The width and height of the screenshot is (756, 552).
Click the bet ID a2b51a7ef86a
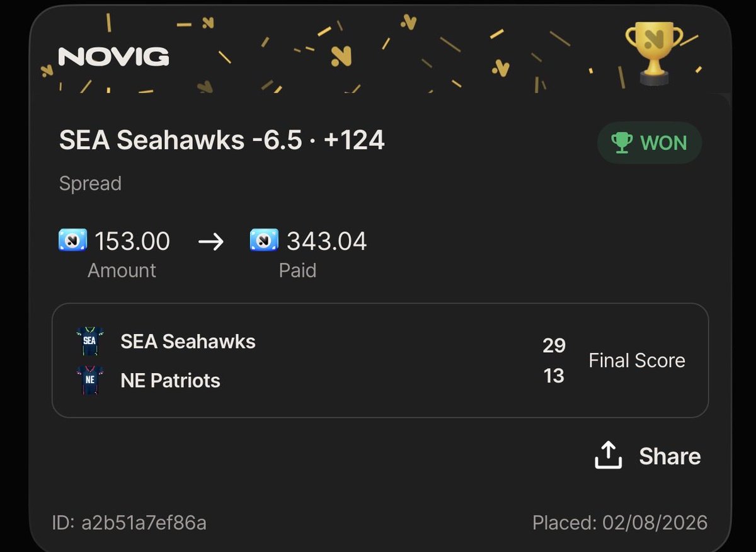pyautogui.click(x=129, y=522)
